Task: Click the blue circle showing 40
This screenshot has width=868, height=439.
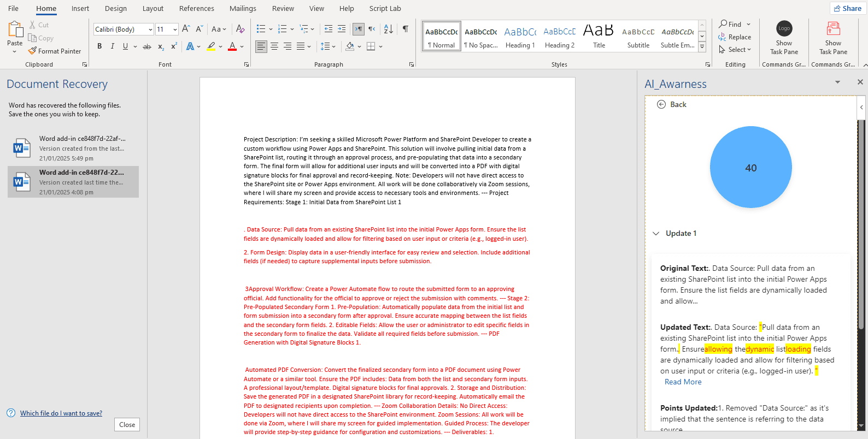Action: pyautogui.click(x=751, y=167)
